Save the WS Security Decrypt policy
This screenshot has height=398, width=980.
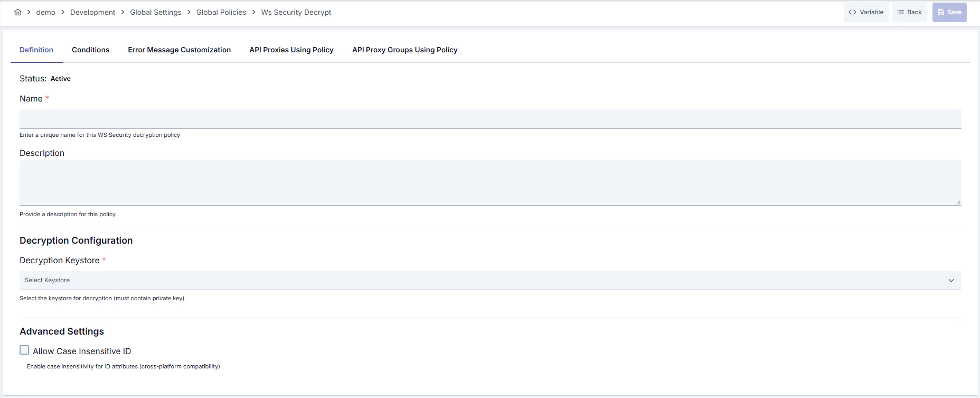pyautogui.click(x=949, y=12)
